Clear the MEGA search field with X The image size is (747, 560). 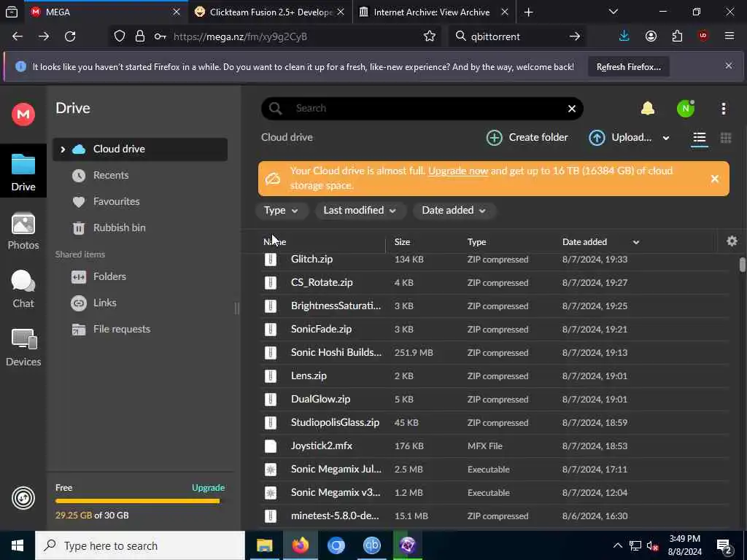tap(572, 109)
